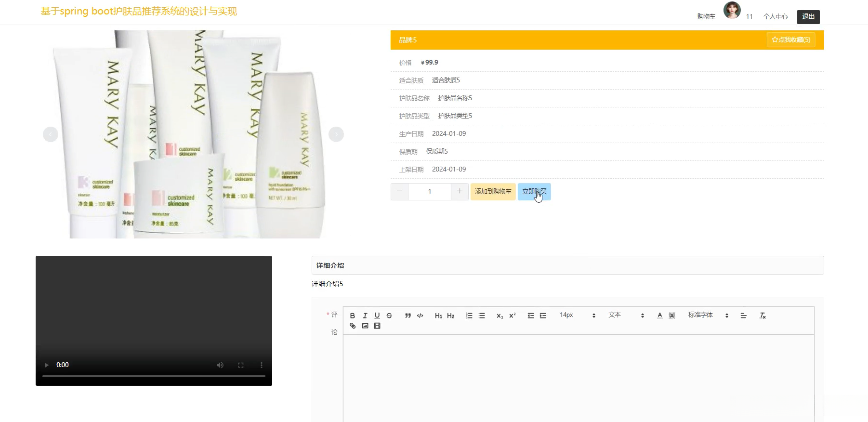Open the text background color picker
868x422 pixels.
tap(672, 316)
